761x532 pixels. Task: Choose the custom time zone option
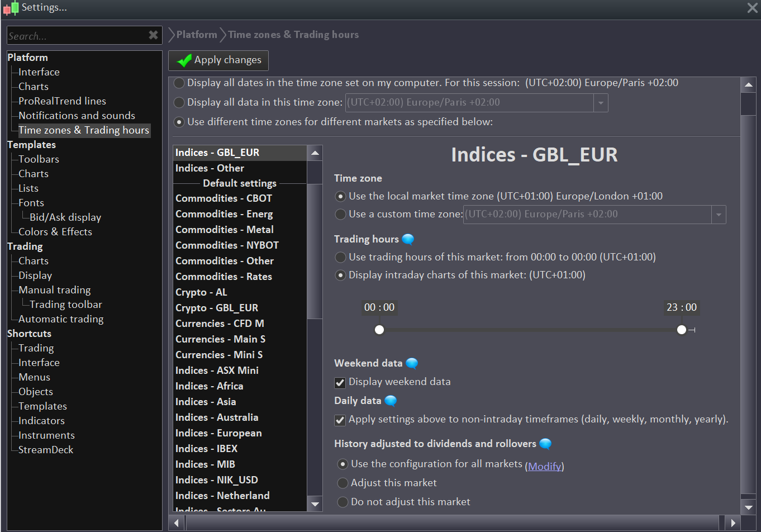340,214
